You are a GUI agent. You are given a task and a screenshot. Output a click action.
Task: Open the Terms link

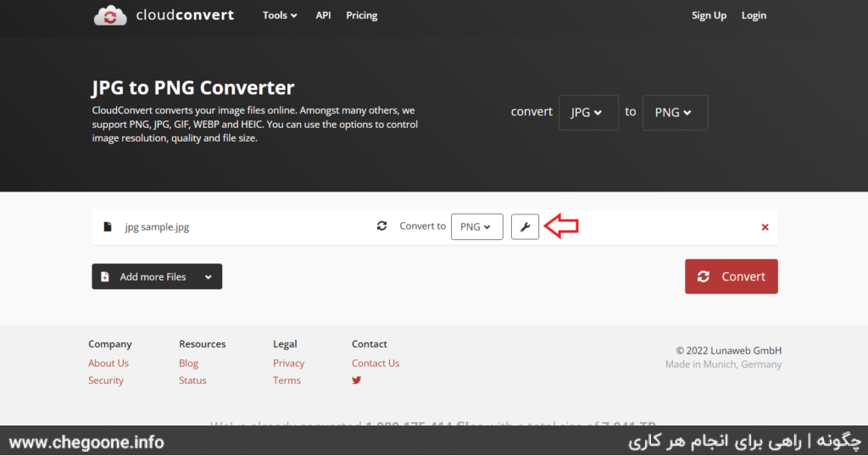(287, 381)
